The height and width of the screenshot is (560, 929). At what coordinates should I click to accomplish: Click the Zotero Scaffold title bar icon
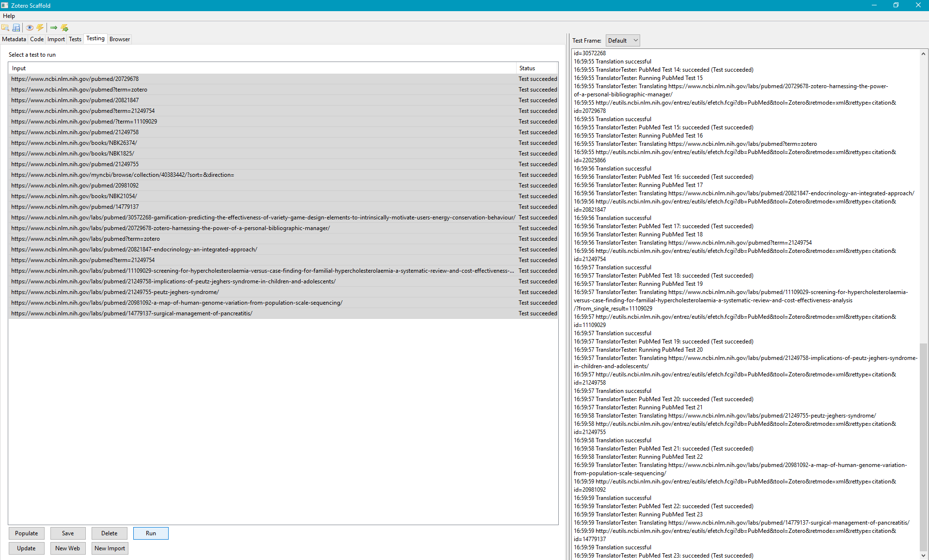click(5, 5)
